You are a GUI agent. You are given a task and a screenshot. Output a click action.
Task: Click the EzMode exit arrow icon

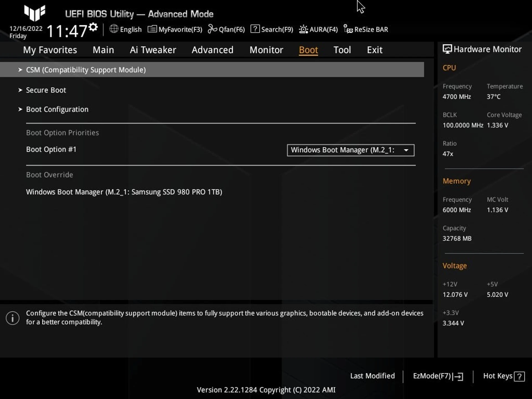pyautogui.click(x=458, y=377)
